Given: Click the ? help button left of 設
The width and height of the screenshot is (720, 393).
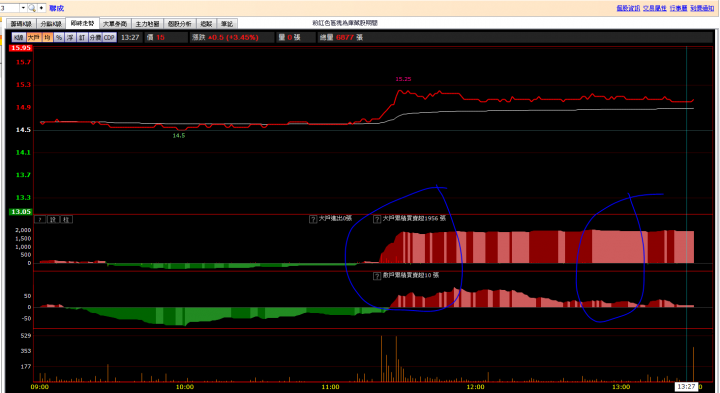Looking at the screenshot, I should pos(40,219).
